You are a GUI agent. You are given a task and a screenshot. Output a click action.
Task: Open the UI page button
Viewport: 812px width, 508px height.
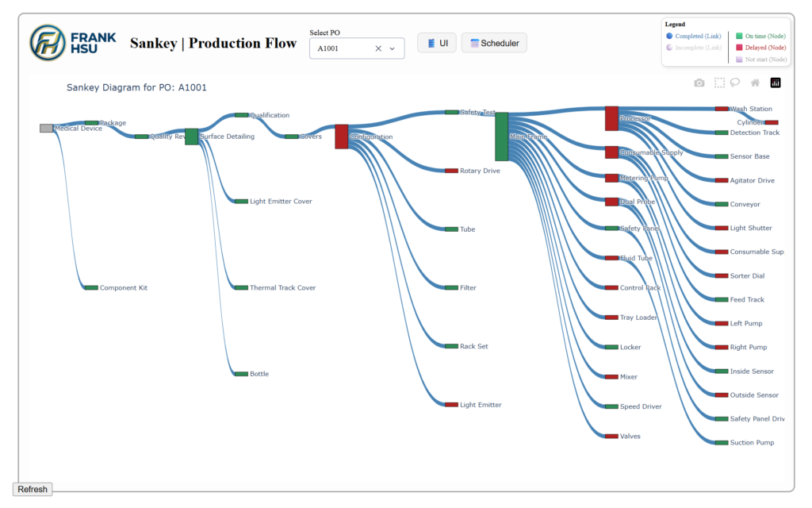pos(437,44)
